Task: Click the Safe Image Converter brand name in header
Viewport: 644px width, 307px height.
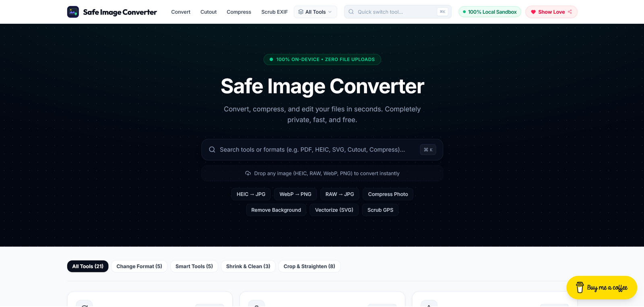Action: [x=120, y=12]
